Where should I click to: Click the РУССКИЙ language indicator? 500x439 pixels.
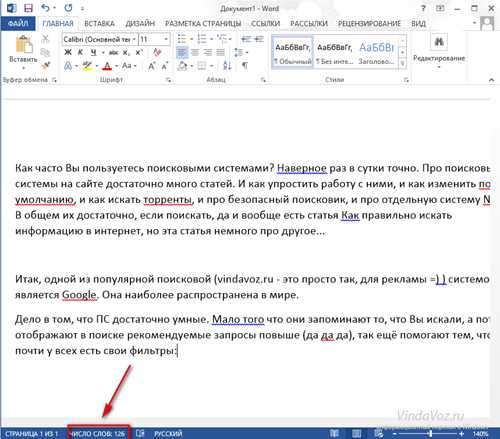(x=168, y=434)
